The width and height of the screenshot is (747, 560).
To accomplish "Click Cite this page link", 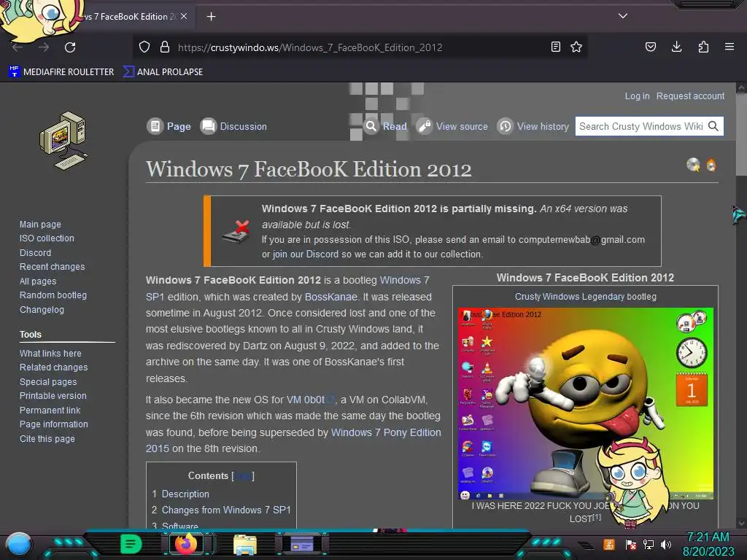I will click(47, 438).
